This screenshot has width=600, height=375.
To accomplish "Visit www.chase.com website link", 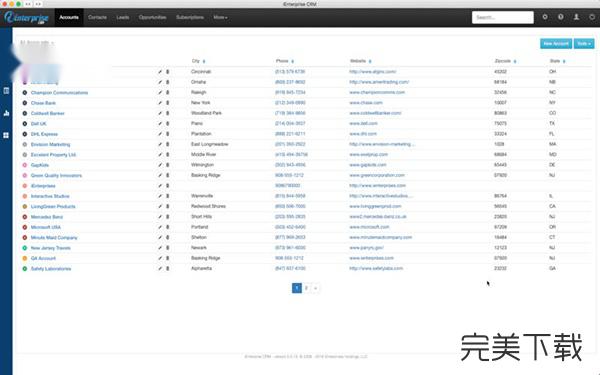I will click(x=366, y=103).
